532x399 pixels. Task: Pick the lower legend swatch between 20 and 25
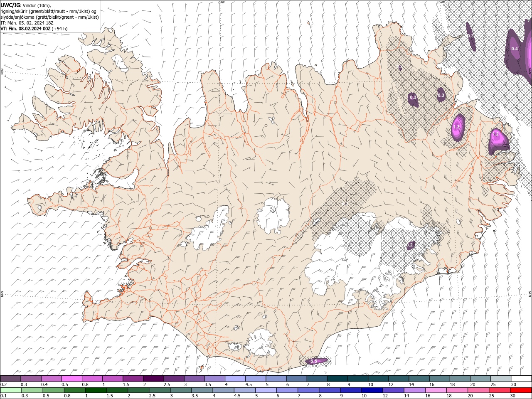tap(478, 390)
